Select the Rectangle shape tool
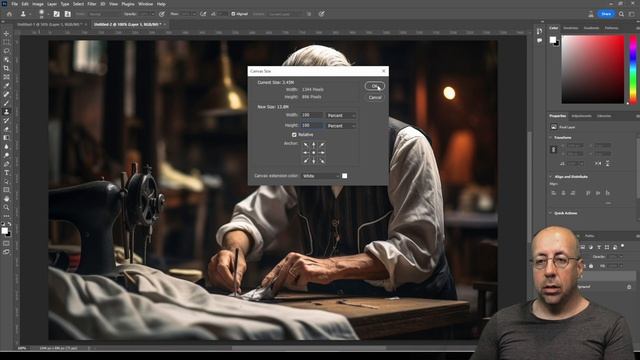The width and height of the screenshot is (640, 360). tap(6, 190)
